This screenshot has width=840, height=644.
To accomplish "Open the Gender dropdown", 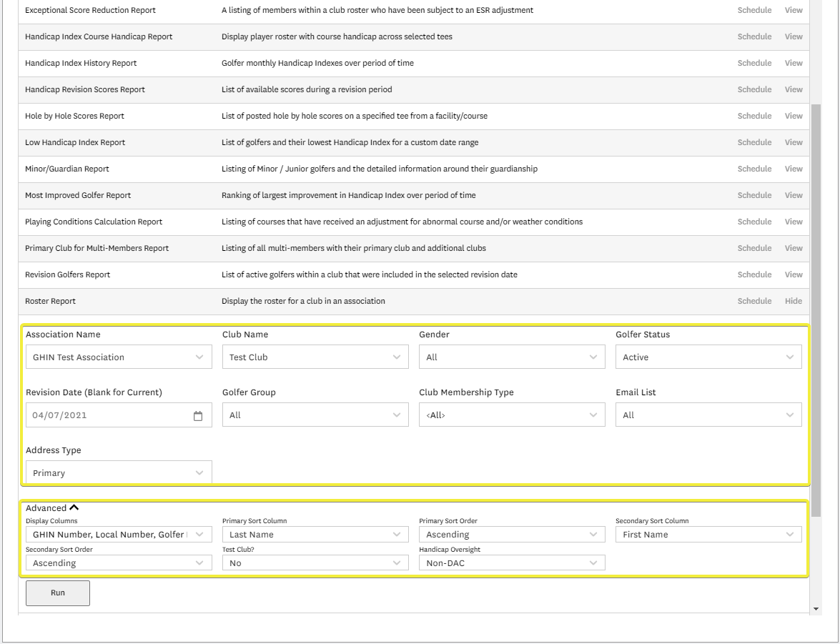I will click(x=512, y=357).
